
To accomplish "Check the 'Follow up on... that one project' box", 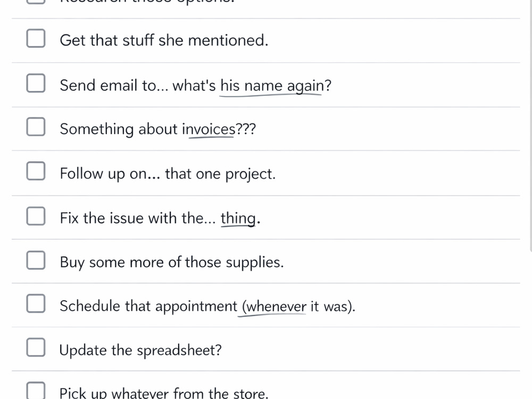I will (x=36, y=171).
